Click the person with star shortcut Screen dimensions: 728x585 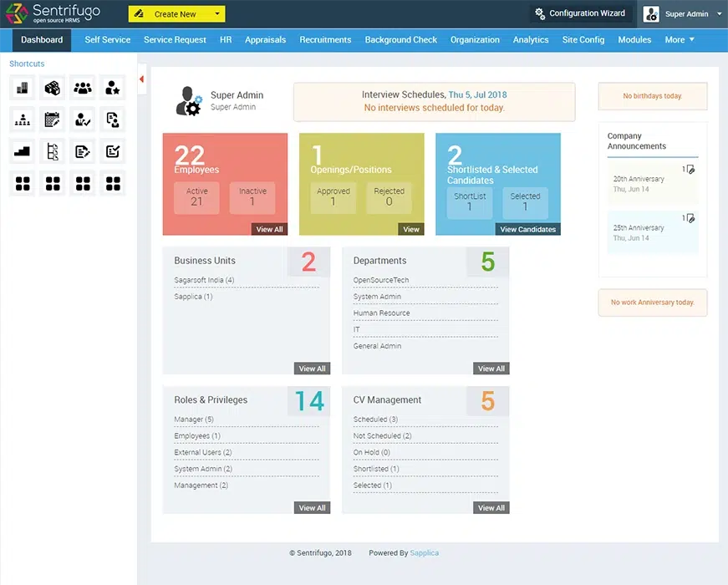coord(113,88)
